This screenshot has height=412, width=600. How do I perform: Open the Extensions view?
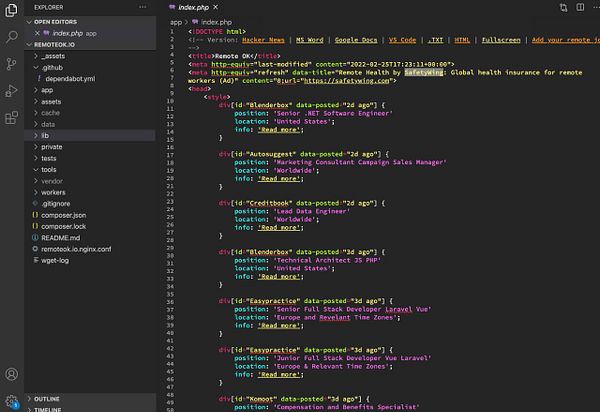(12, 117)
